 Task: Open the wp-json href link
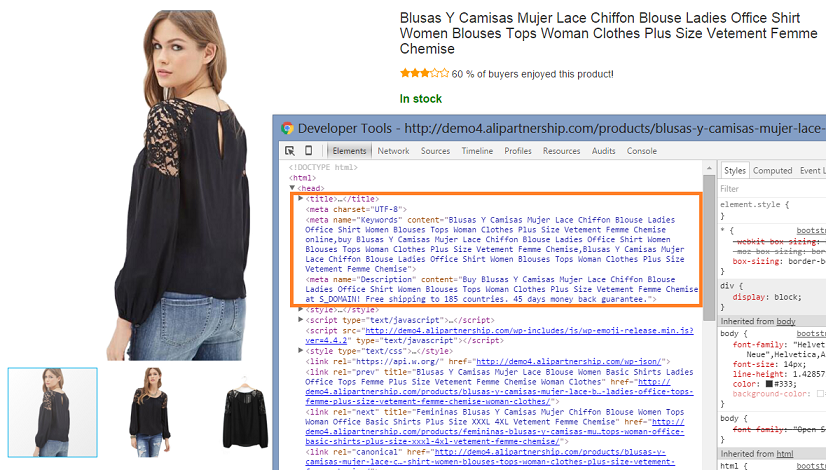coord(569,361)
